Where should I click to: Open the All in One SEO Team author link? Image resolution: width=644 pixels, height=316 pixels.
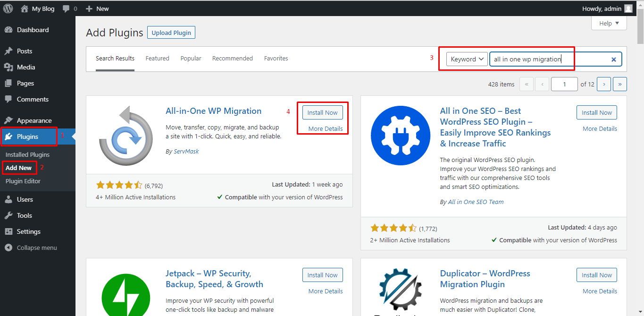[x=476, y=202]
